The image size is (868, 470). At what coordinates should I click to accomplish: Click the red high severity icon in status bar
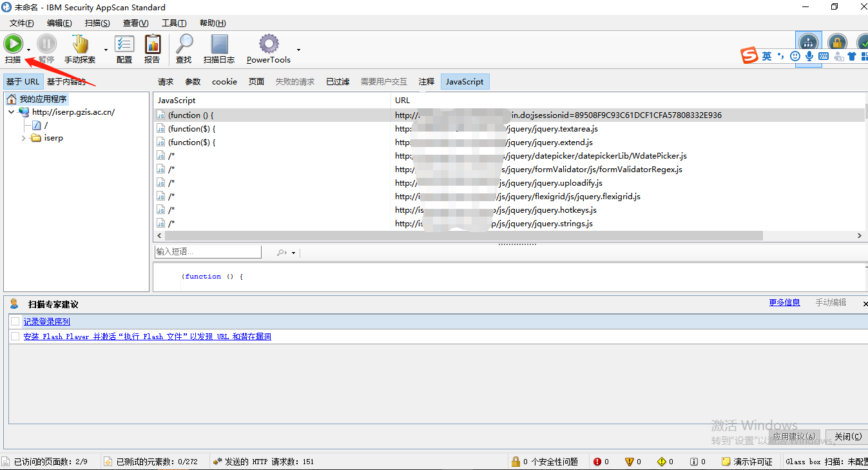pyautogui.click(x=597, y=462)
